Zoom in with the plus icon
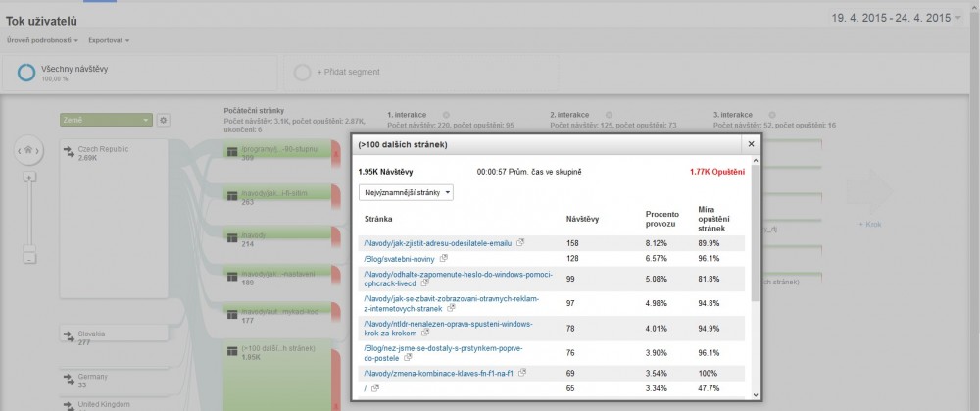Image resolution: width=980 pixels, height=411 pixels. (29, 177)
